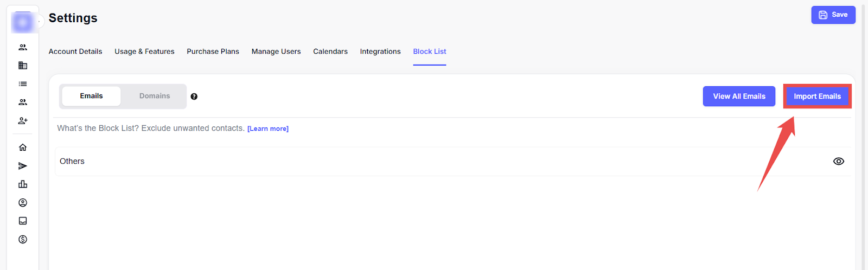Viewport: 868px width, 270px height.
Task: Click the Import Emails button
Action: pyautogui.click(x=817, y=97)
